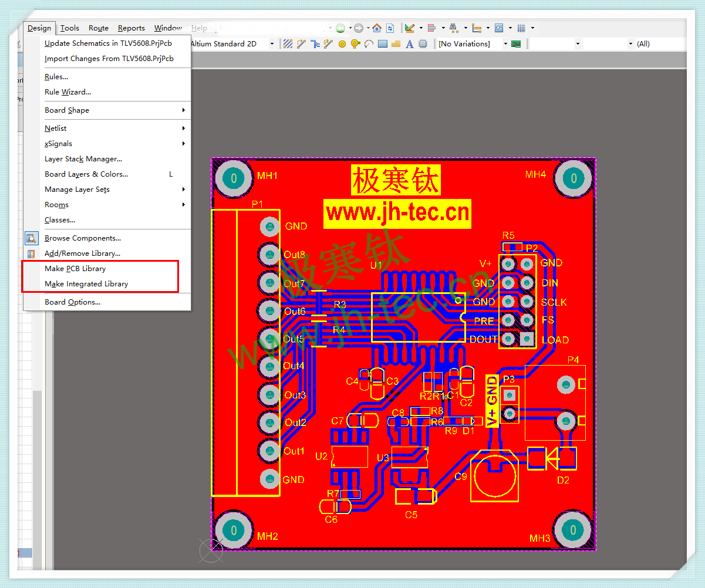Open the Rules... dialog entry
Image resolution: width=705 pixels, height=588 pixels.
pyautogui.click(x=107, y=77)
